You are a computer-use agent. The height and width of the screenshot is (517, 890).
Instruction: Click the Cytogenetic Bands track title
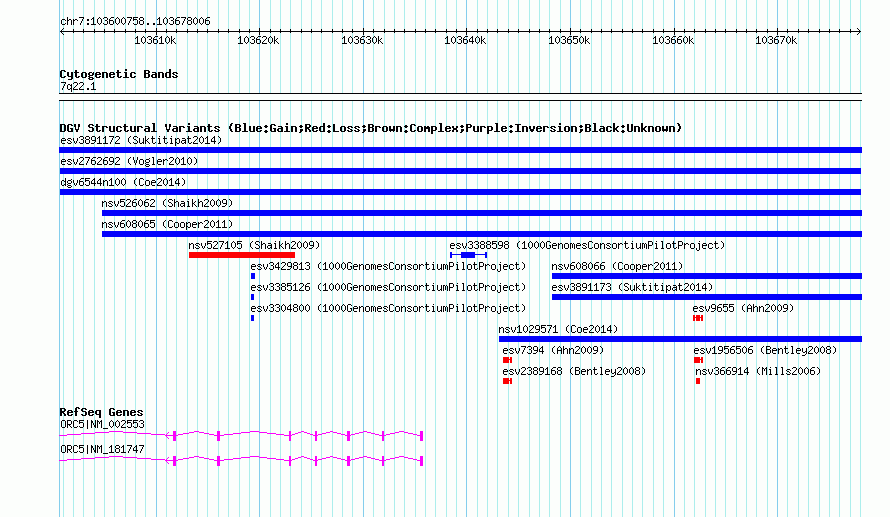tap(119, 74)
